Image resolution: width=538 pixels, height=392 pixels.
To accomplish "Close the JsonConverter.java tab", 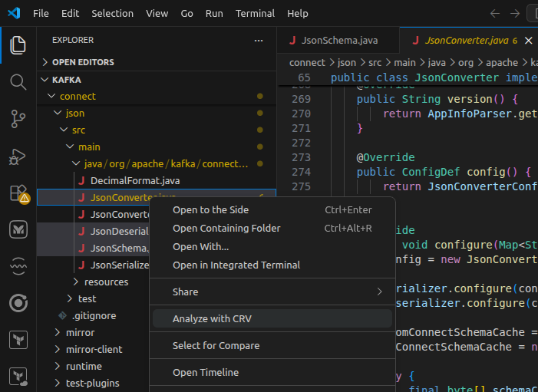I will pos(528,41).
